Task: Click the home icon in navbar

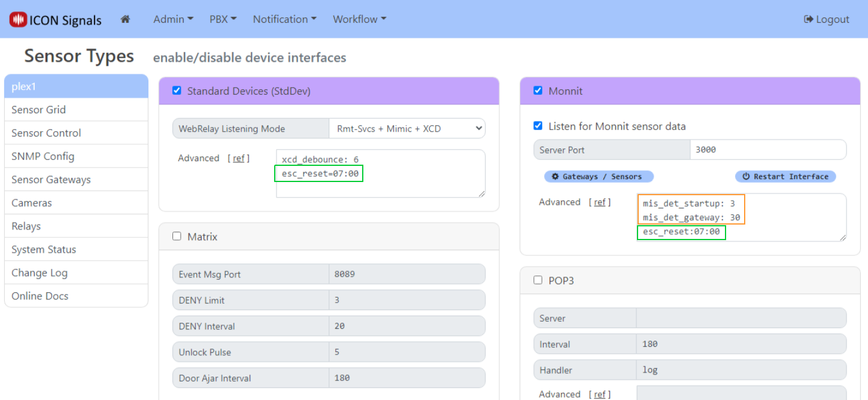Action: 125,19
